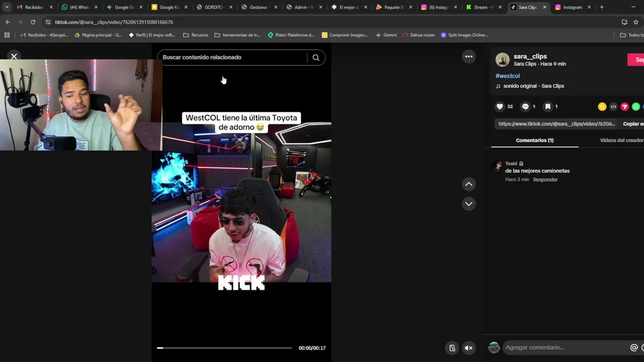
Task: Open the Todos los marcadores folder
Action: pyautogui.click(x=632, y=35)
